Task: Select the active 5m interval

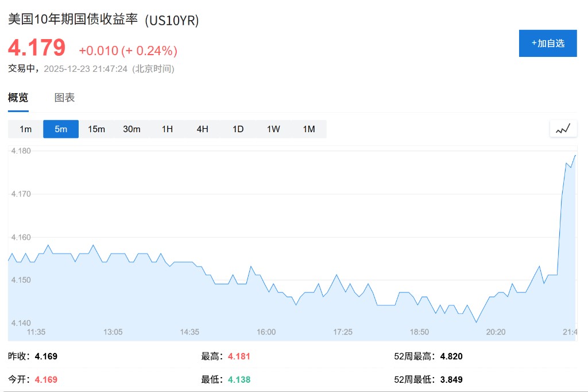Action: 61,129
